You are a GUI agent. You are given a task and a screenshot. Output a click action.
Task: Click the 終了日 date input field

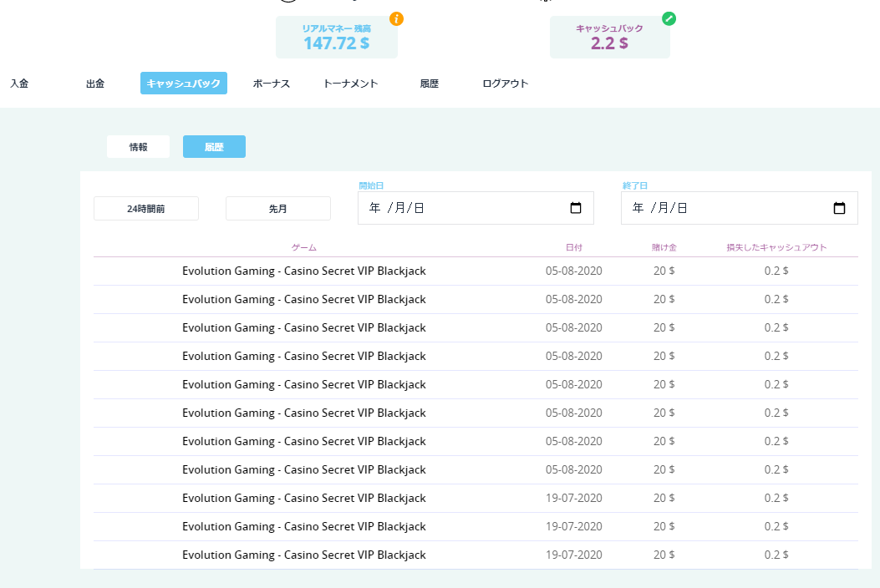723,208
